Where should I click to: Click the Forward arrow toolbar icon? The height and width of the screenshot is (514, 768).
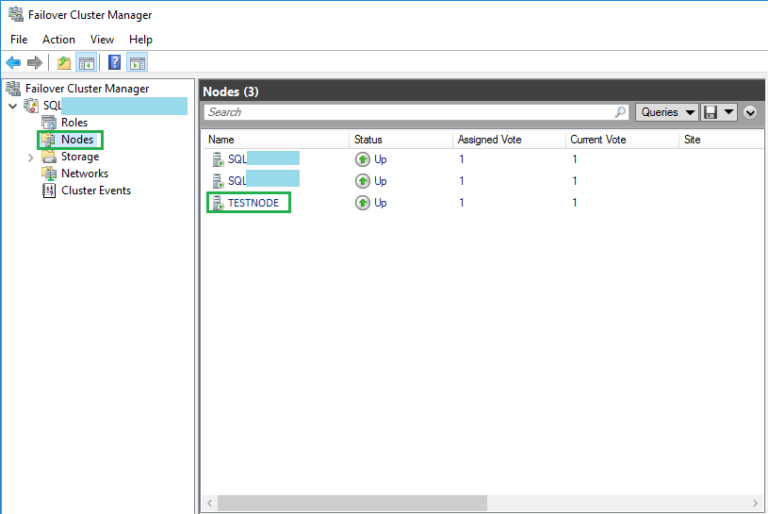coord(34,63)
